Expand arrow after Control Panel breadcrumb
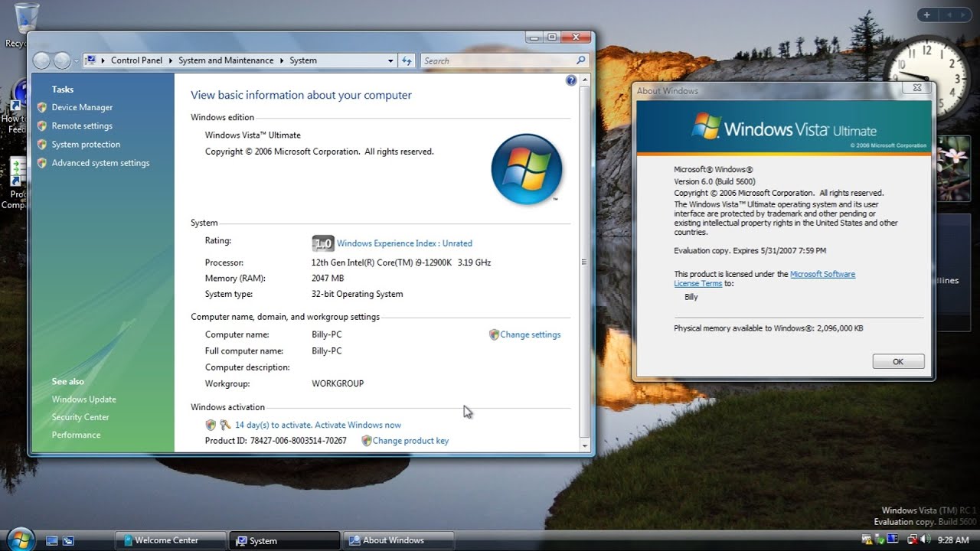The height and width of the screenshot is (551, 980). click(171, 60)
